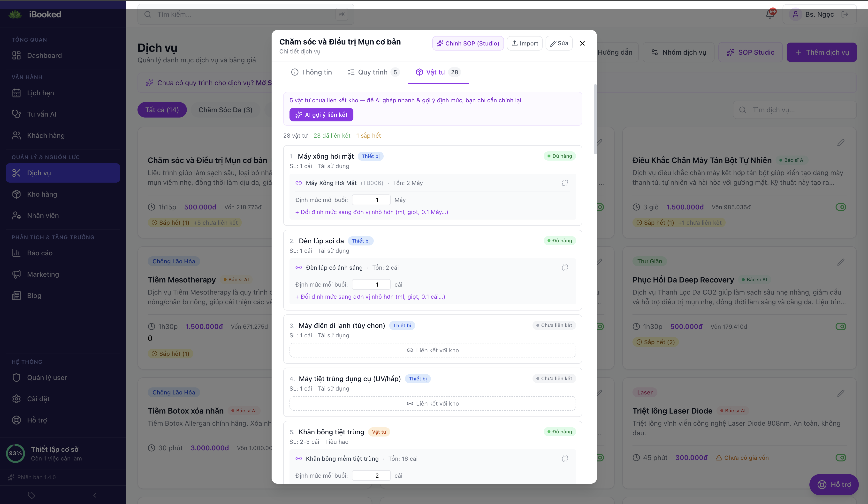
Task: Open Marketing in the sidebar
Action: [63, 274]
